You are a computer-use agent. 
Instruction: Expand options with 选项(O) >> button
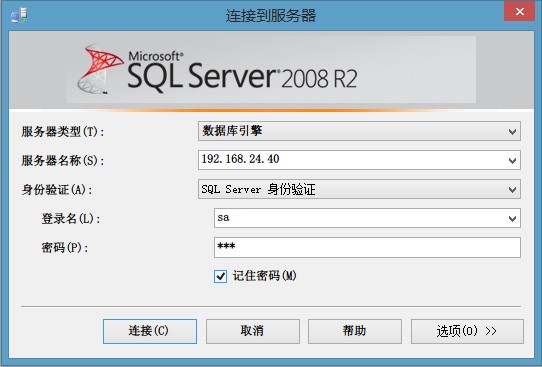[x=467, y=331]
